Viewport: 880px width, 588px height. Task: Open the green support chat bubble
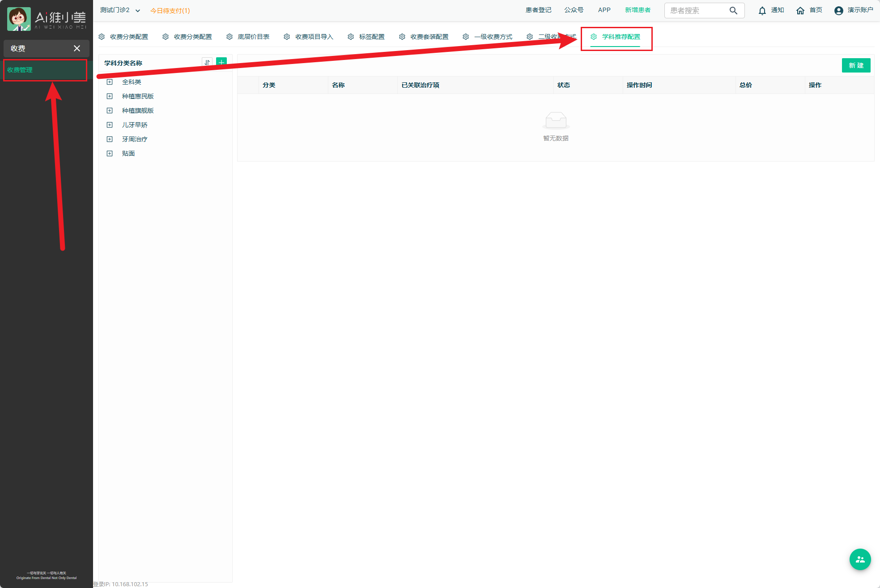(860, 559)
